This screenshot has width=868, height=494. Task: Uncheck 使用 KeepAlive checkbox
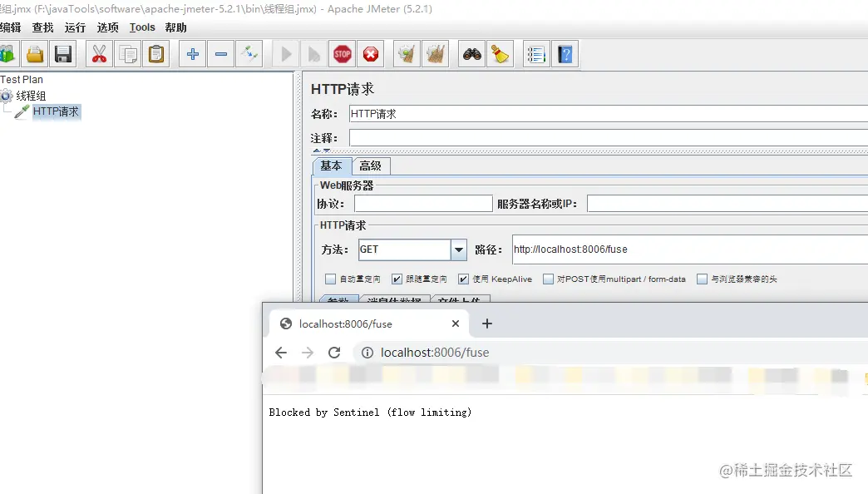pos(463,279)
